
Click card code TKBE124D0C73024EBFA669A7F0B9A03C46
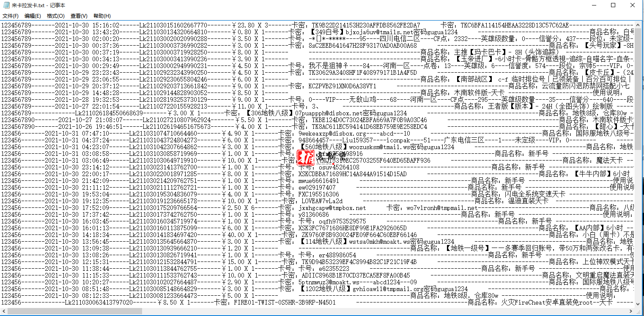click(x=369, y=120)
